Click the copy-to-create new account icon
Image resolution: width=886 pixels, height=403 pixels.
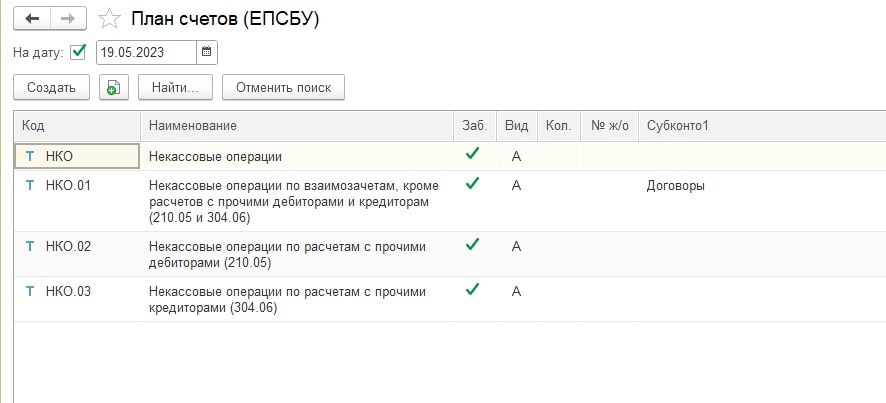coord(114,88)
